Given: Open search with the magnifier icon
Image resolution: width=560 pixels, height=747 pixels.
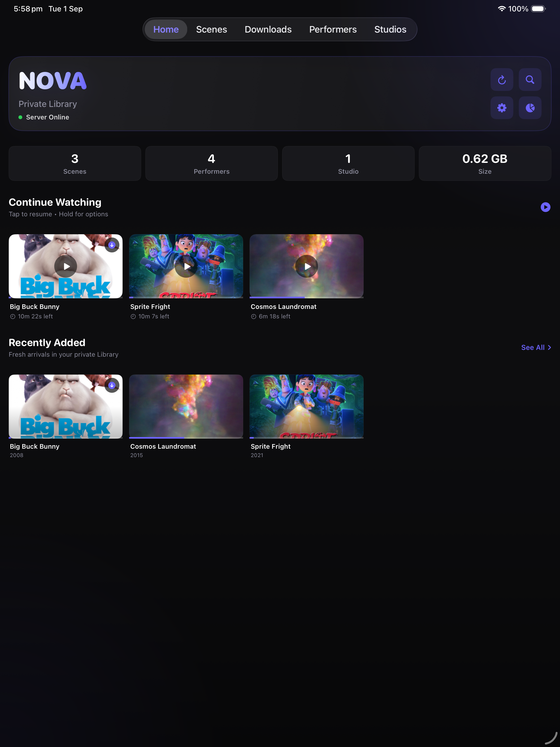Looking at the screenshot, I should point(530,80).
